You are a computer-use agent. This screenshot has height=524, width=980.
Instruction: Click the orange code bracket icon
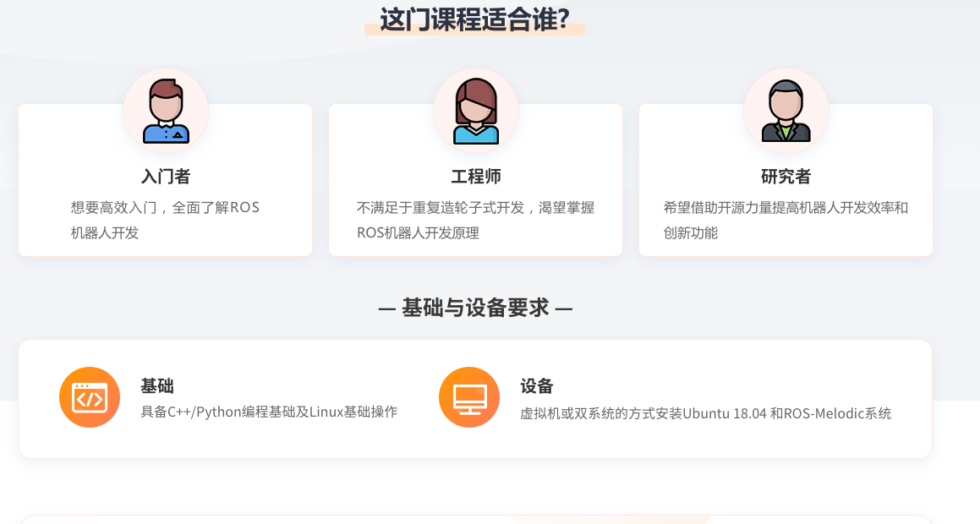coord(90,397)
